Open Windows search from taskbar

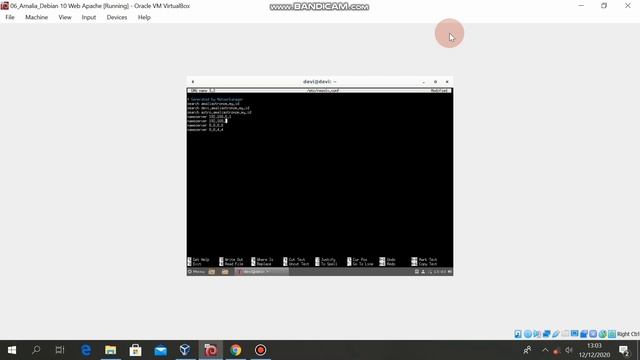tap(36, 350)
